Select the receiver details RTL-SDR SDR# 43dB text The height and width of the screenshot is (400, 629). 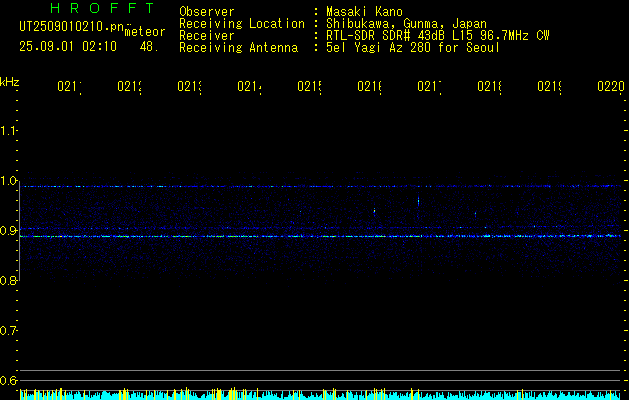(438, 36)
